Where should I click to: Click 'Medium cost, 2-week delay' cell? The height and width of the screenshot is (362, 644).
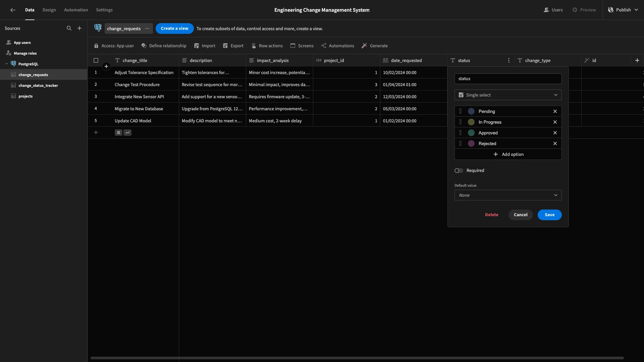[x=279, y=121]
